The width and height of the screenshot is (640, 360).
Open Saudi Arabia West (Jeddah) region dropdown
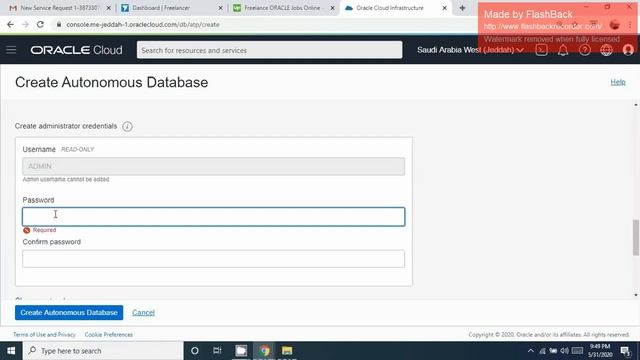click(470, 50)
